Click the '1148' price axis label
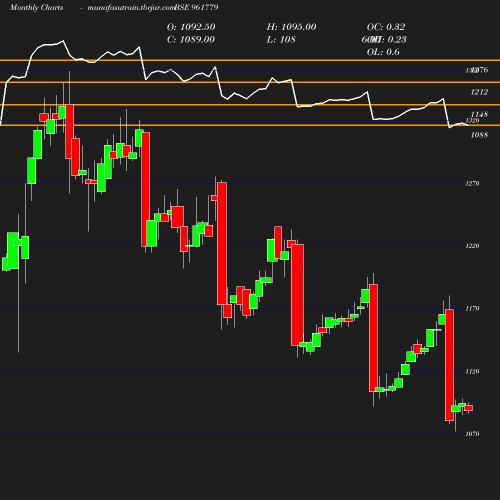Viewport: 500px width, 500px height. [x=479, y=114]
